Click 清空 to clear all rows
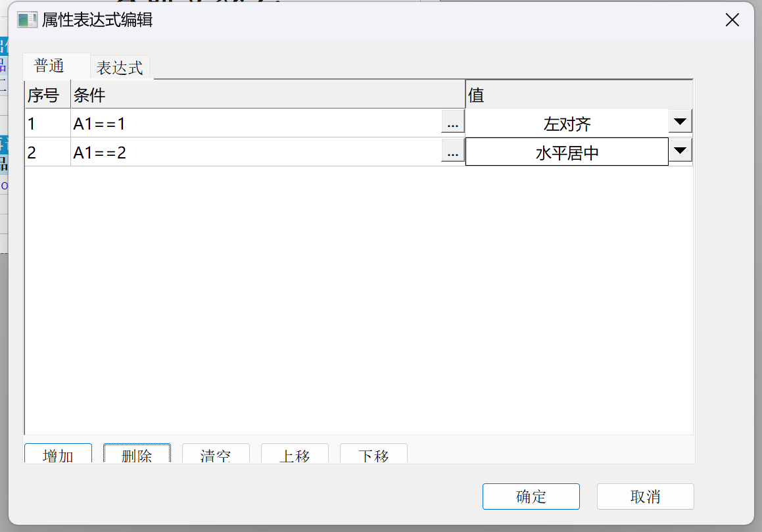The image size is (762, 532). point(216,454)
